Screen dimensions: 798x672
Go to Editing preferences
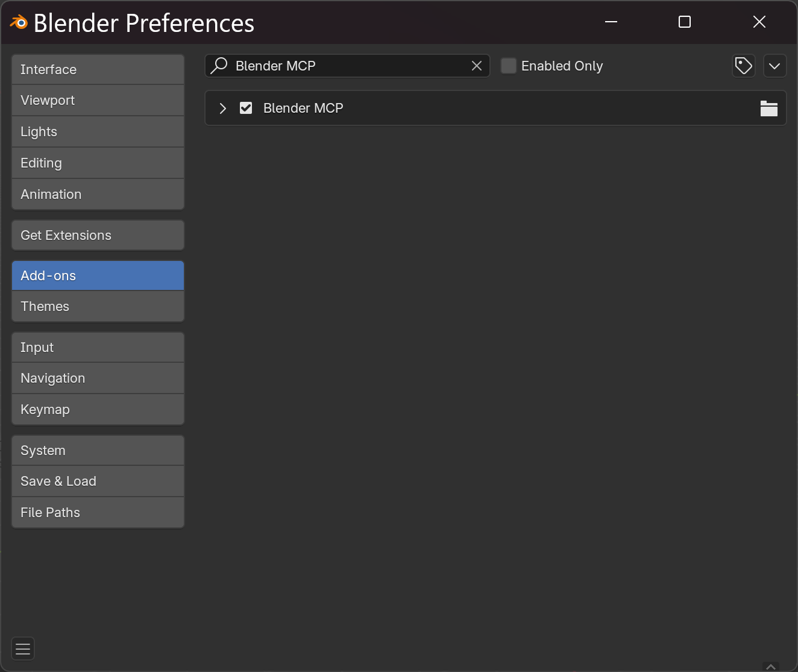coord(98,163)
